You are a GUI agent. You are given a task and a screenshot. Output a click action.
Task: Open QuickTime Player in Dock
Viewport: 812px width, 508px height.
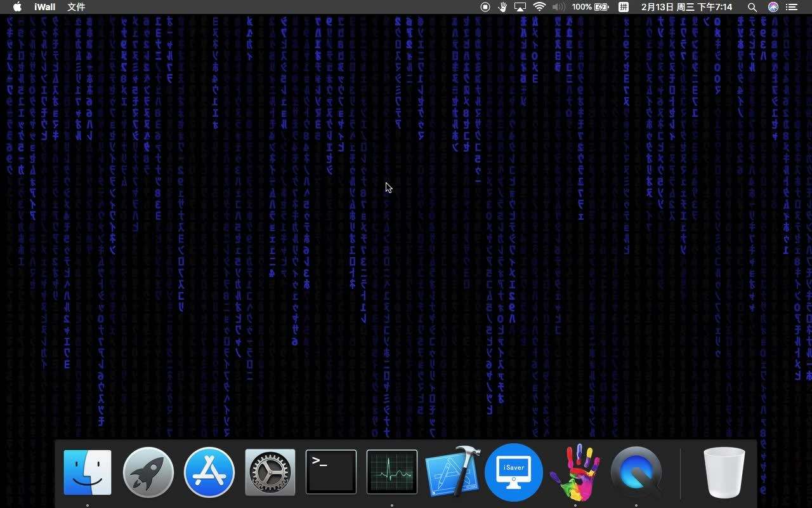(x=636, y=472)
